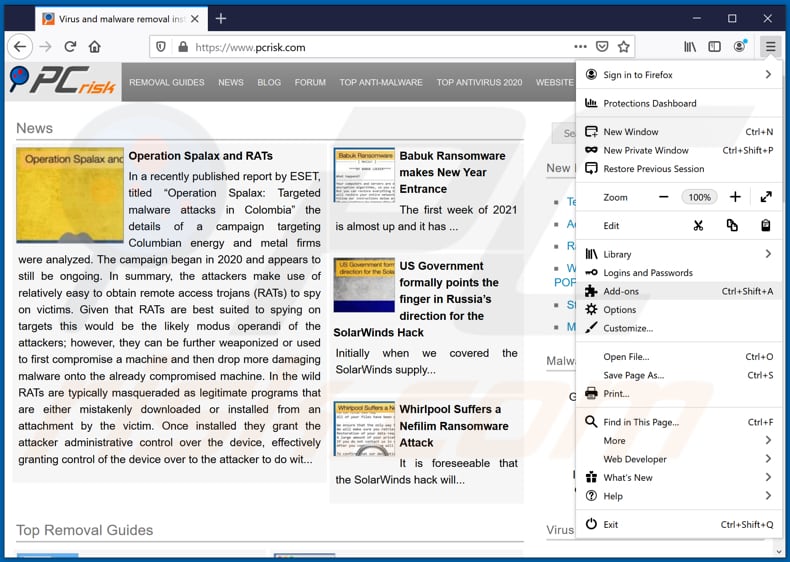Open Options in the menu
The height and width of the screenshot is (562, 790).
(x=678, y=309)
